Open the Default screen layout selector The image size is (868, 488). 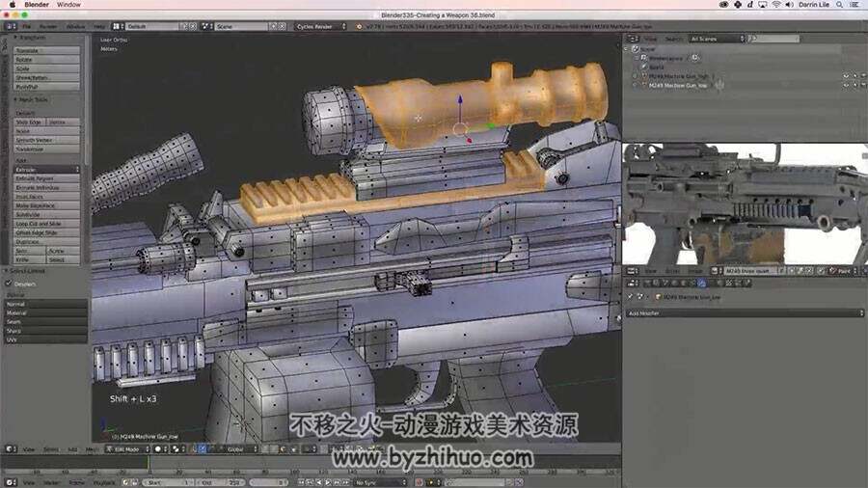152,26
